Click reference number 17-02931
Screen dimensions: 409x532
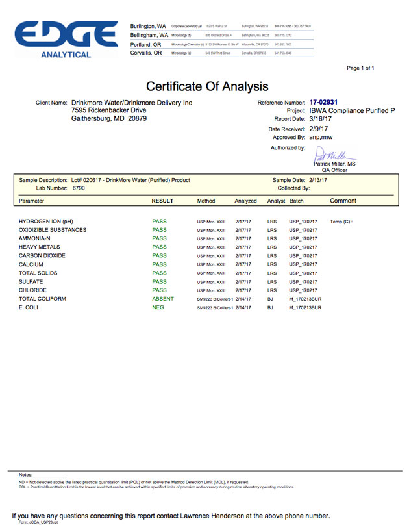coord(323,102)
